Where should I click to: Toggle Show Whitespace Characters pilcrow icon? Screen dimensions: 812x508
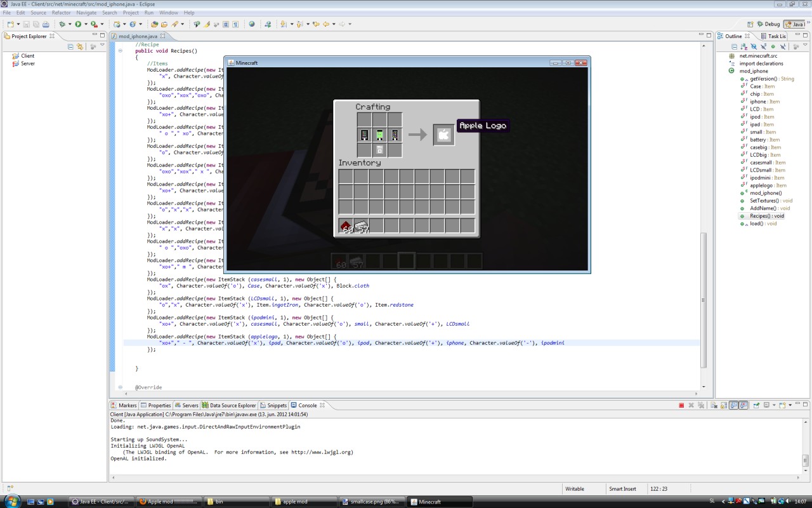click(x=235, y=24)
